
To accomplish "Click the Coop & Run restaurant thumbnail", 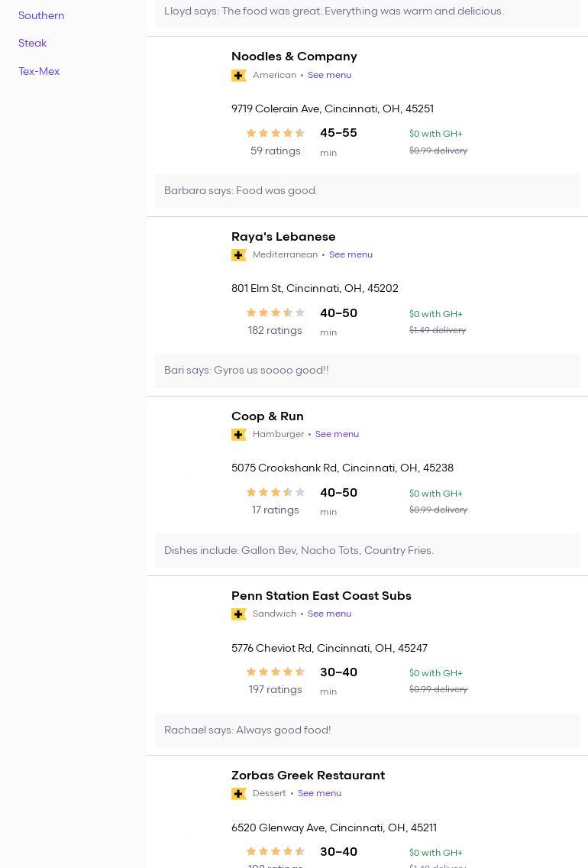I will click(x=189, y=475).
